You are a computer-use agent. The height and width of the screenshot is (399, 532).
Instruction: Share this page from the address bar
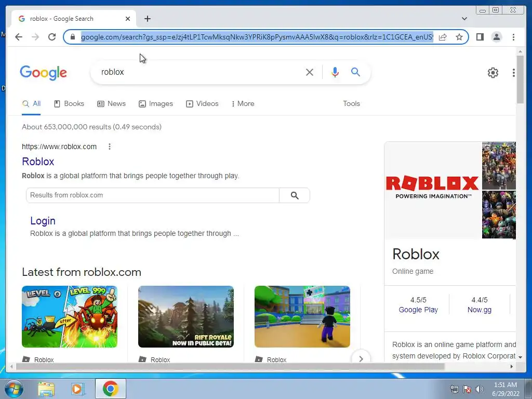(443, 37)
